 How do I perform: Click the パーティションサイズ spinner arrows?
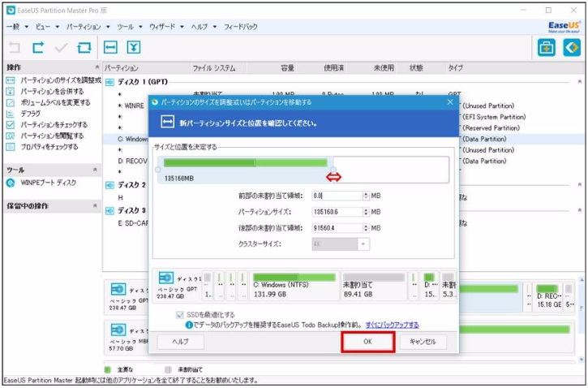click(x=366, y=212)
